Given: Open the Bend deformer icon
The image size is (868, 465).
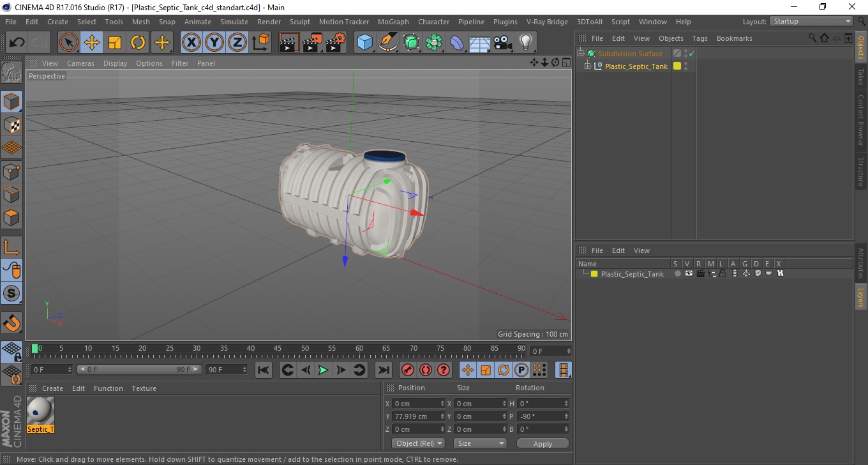Looking at the screenshot, I should point(457,43).
